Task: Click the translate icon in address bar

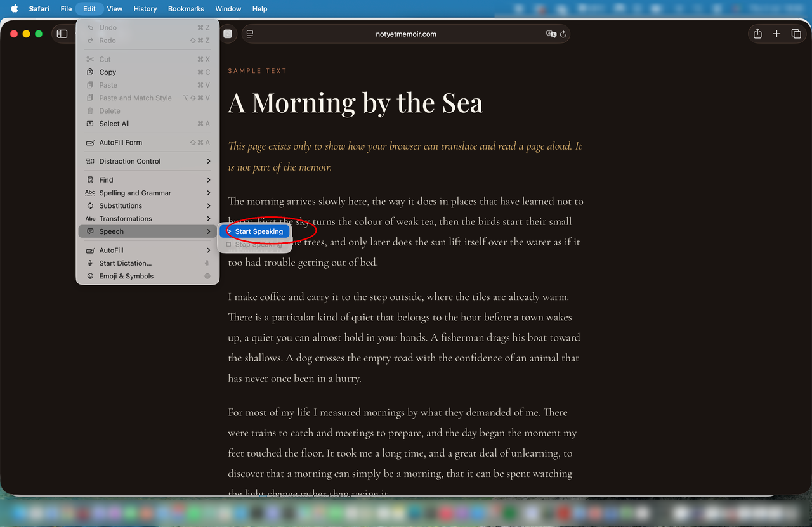Action: click(x=551, y=34)
